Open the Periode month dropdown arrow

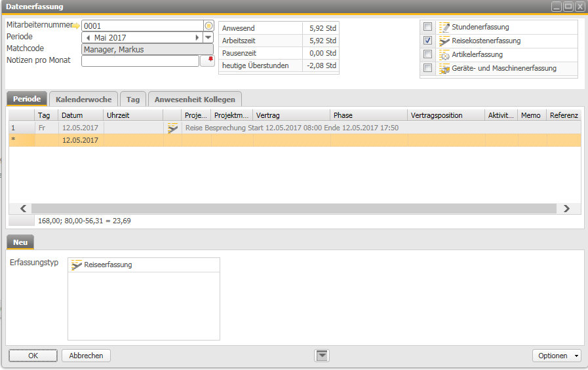coord(208,38)
